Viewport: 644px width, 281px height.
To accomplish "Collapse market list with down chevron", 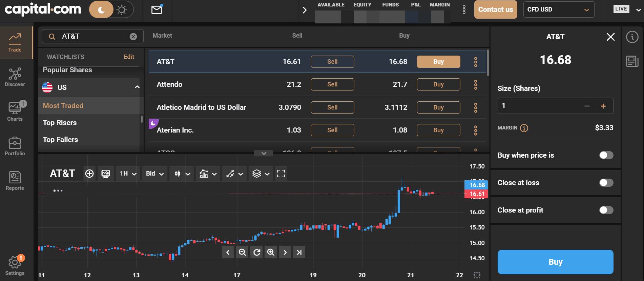I will 264,153.
